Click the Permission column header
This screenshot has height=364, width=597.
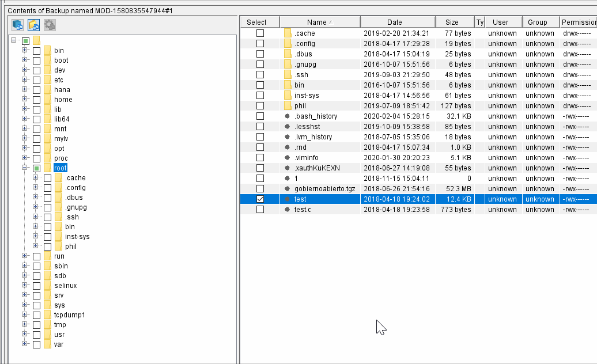pyautogui.click(x=579, y=22)
